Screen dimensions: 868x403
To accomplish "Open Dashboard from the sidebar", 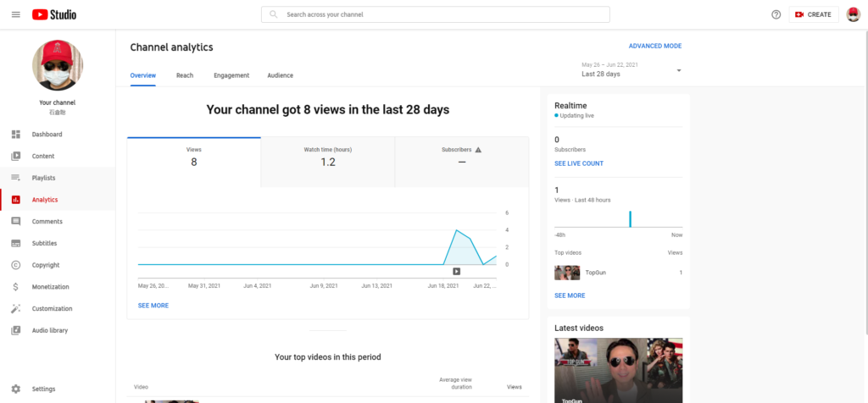I will point(47,135).
